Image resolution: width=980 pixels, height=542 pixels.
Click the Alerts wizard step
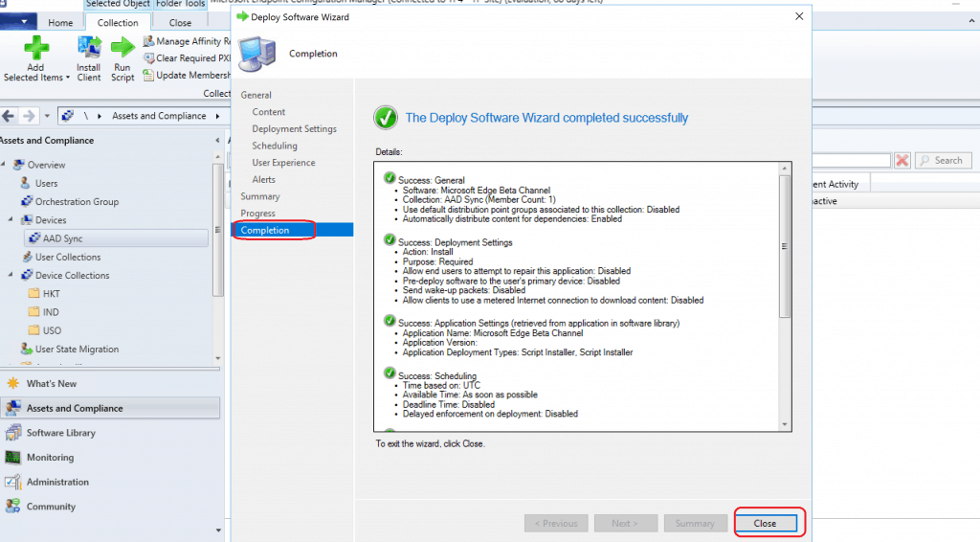(264, 179)
